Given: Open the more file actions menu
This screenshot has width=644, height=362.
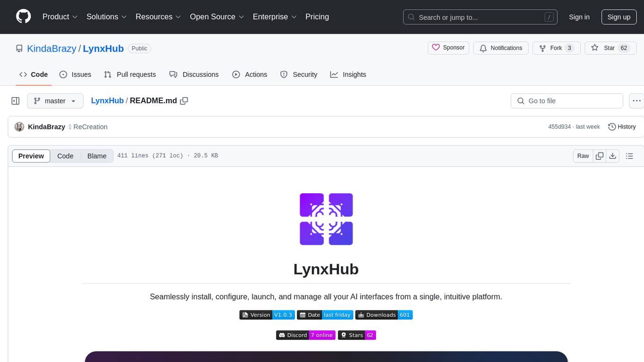Looking at the screenshot, I should (x=636, y=101).
